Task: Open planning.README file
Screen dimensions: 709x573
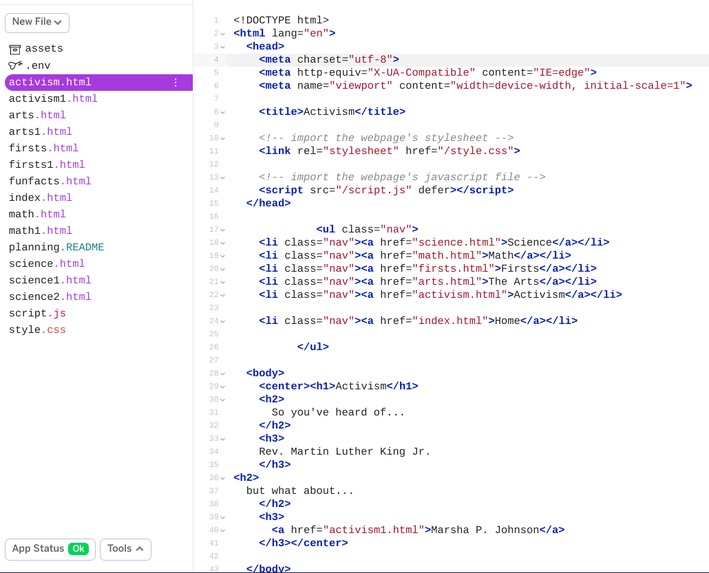Action: tap(56, 247)
